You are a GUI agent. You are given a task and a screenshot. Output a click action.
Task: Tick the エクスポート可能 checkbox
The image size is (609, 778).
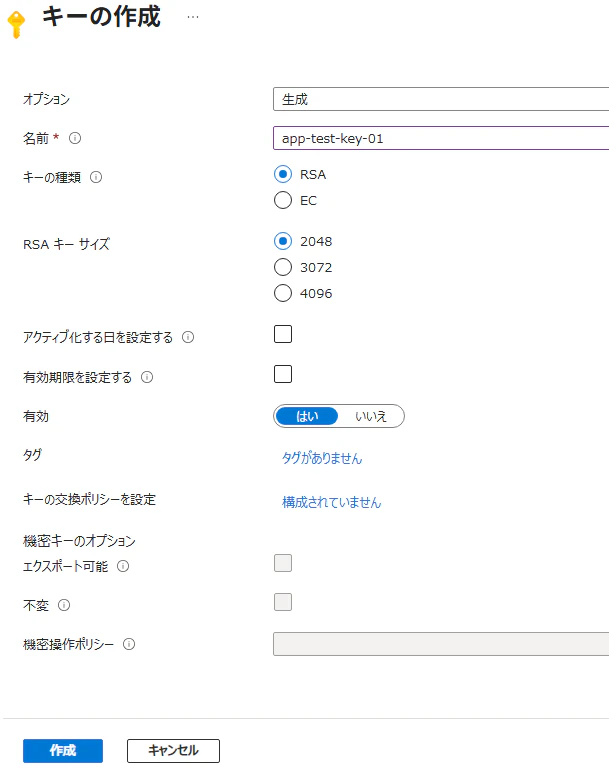point(283,563)
